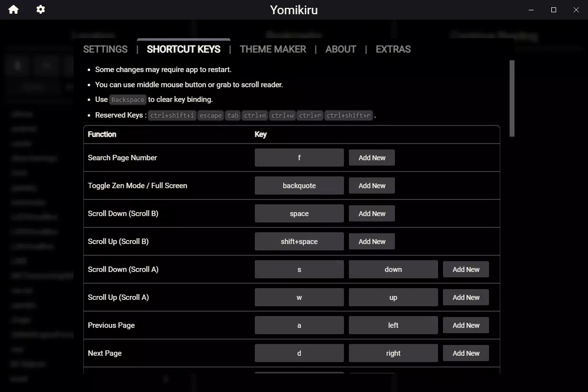Select the 'Toggle Zen Mode / Full Screen' label
Screen dimensions: 588x392
(138, 186)
